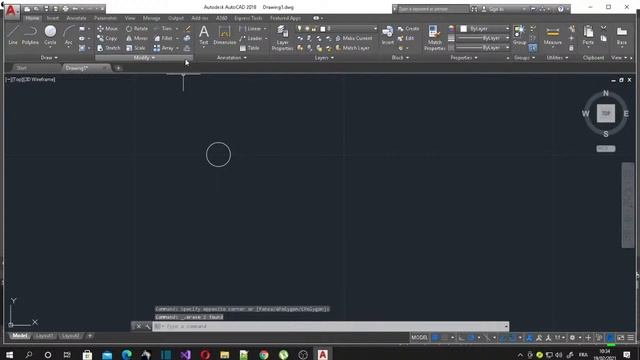Screen dimensions: 640x360
Task: Toggle object snap in status bar
Action: 512,338
